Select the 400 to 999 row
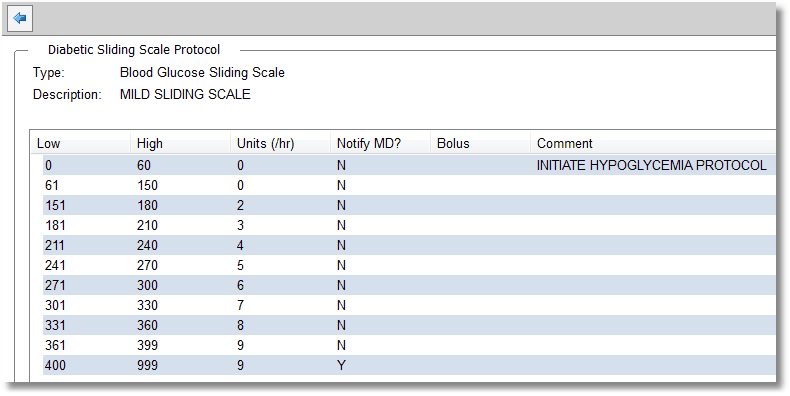Viewport: 790px width, 396px height. pyautogui.click(x=409, y=365)
